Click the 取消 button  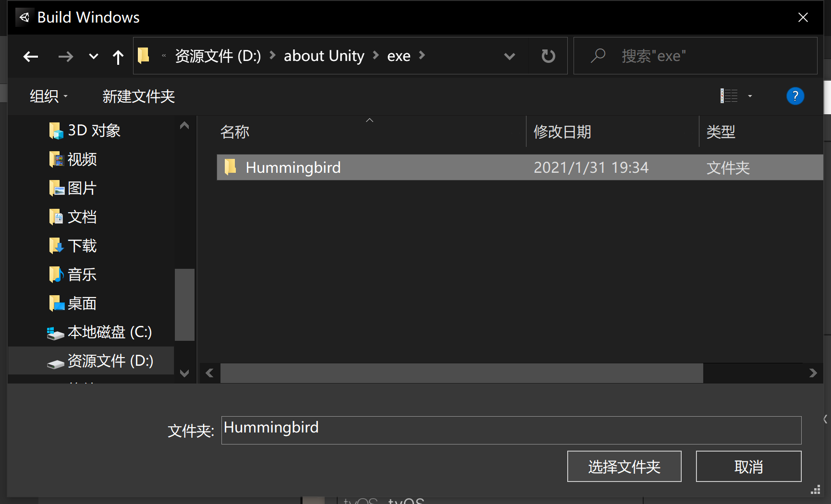pyautogui.click(x=748, y=466)
